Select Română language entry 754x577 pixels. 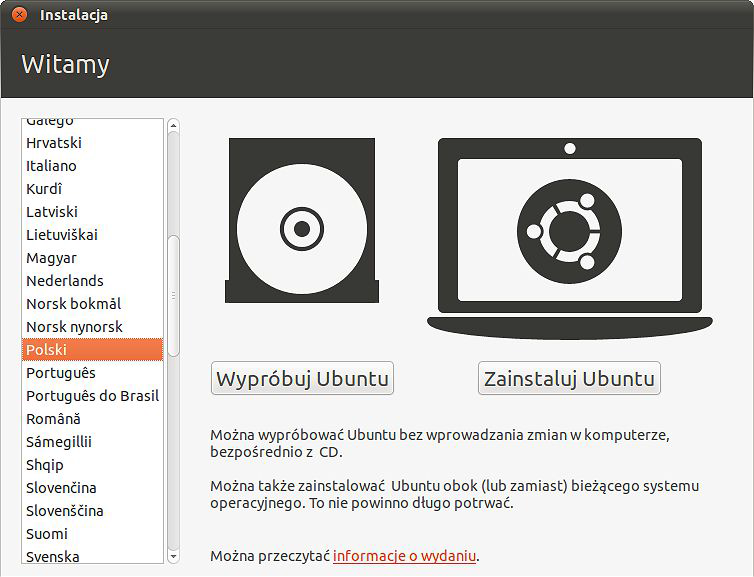[92, 419]
